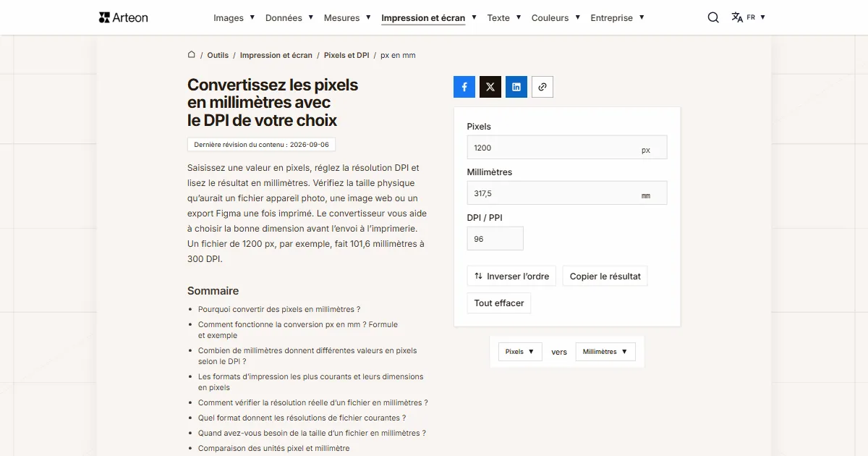Screen dimensions: 868x456
Task: Go to Pixels et DPI breadcrumb
Action: pyautogui.click(x=346, y=55)
